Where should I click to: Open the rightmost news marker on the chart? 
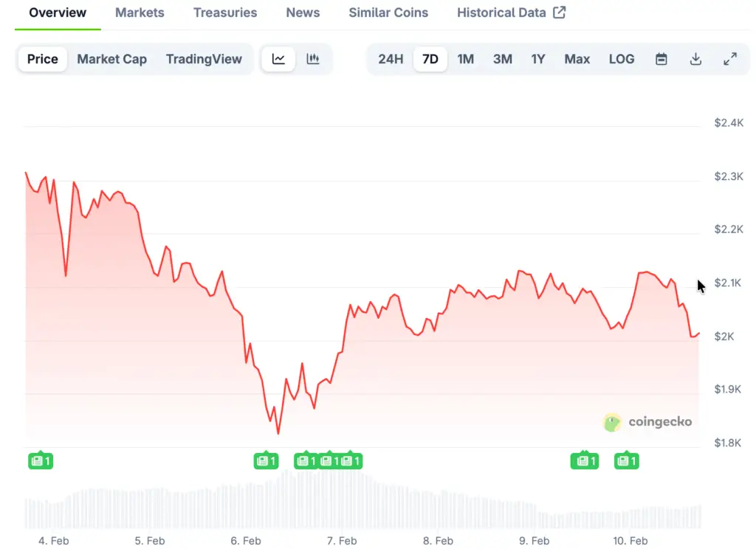click(x=626, y=461)
